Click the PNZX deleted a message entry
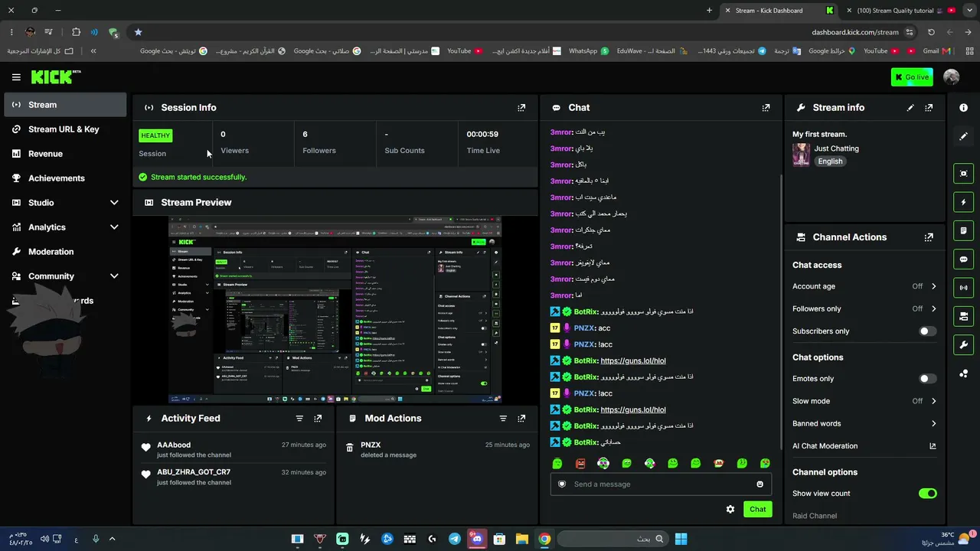The height and width of the screenshot is (551, 980). pyautogui.click(x=436, y=449)
